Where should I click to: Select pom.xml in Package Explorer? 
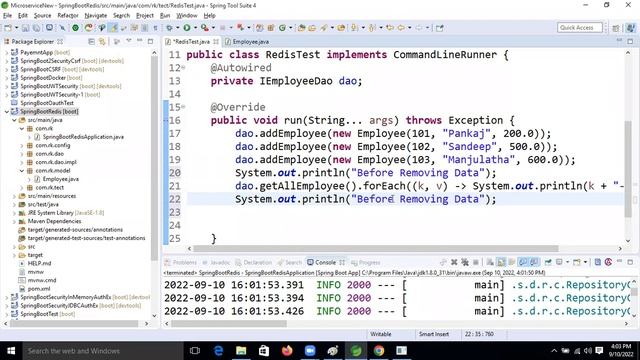[39, 289]
